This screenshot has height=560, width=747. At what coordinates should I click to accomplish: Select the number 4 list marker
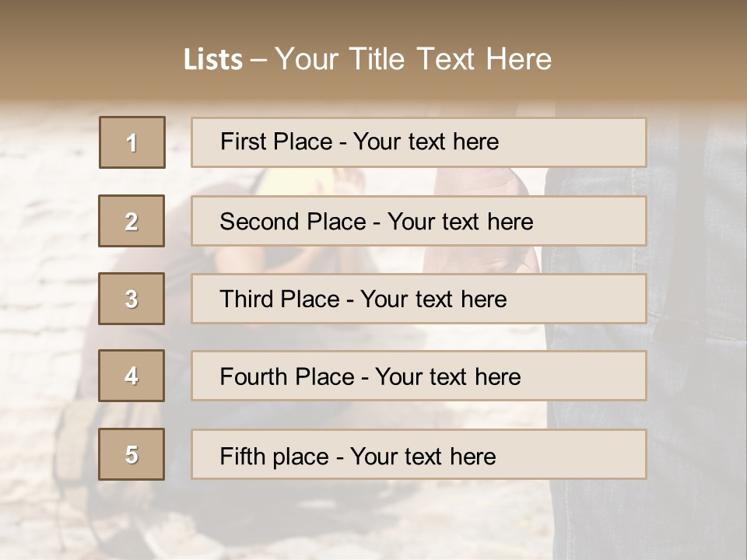point(132,376)
